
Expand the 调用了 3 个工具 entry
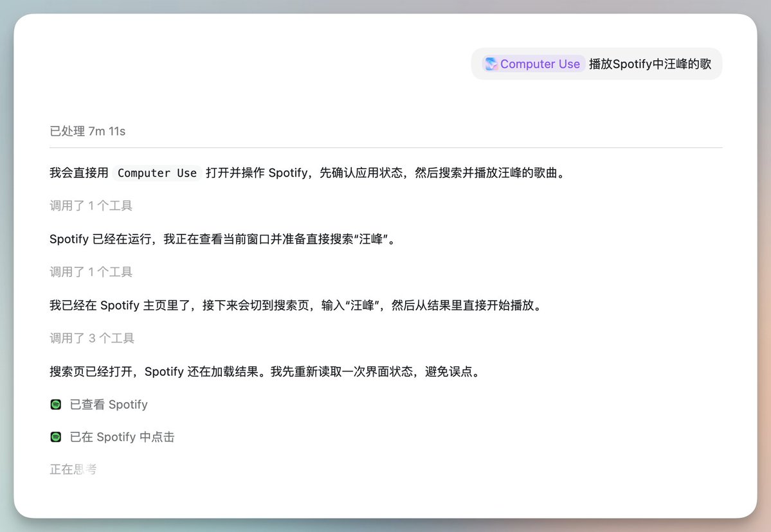92,338
